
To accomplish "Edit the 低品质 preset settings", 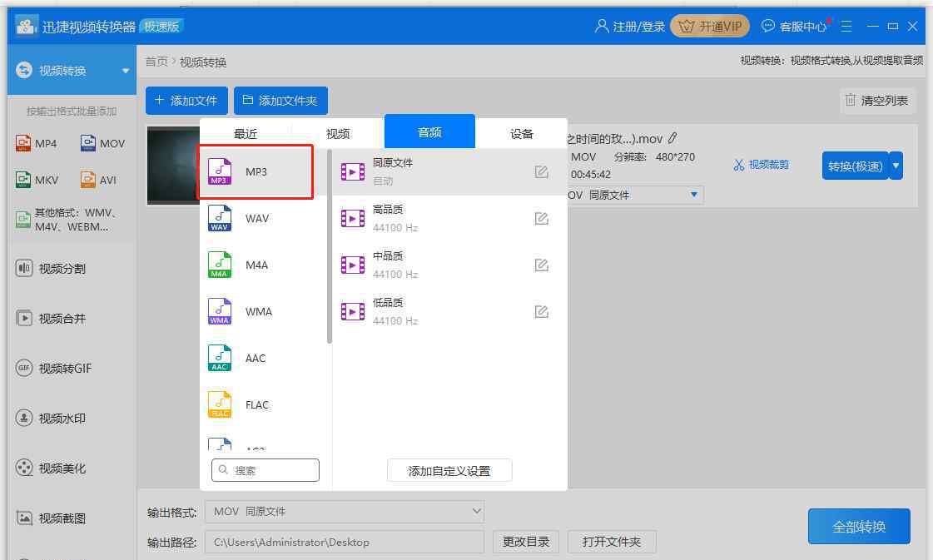I will (x=541, y=311).
